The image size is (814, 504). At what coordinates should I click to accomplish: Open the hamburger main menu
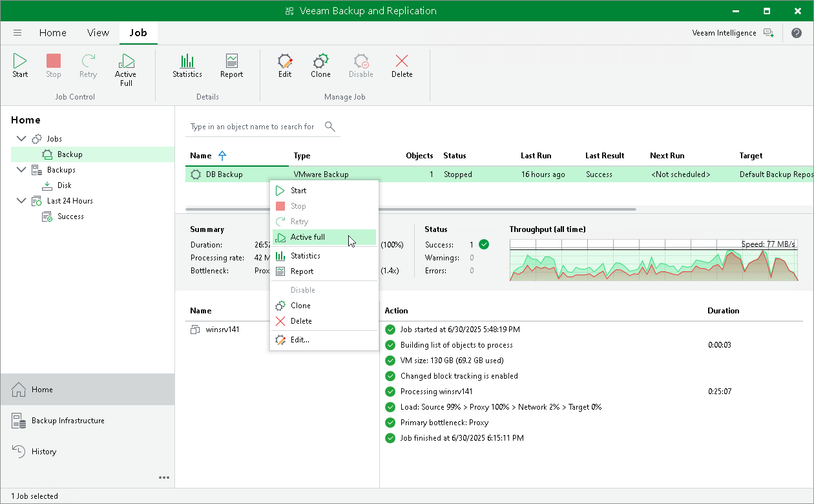tap(17, 33)
